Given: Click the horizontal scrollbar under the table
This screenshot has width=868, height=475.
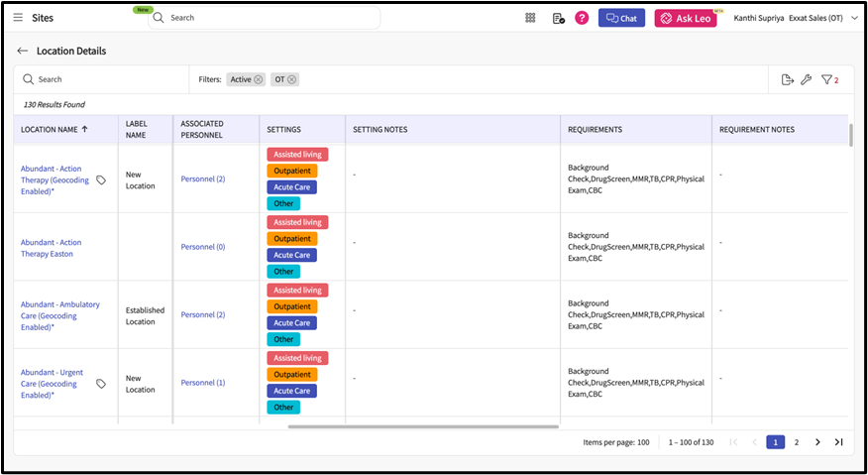Looking at the screenshot, I should click(x=423, y=426).
